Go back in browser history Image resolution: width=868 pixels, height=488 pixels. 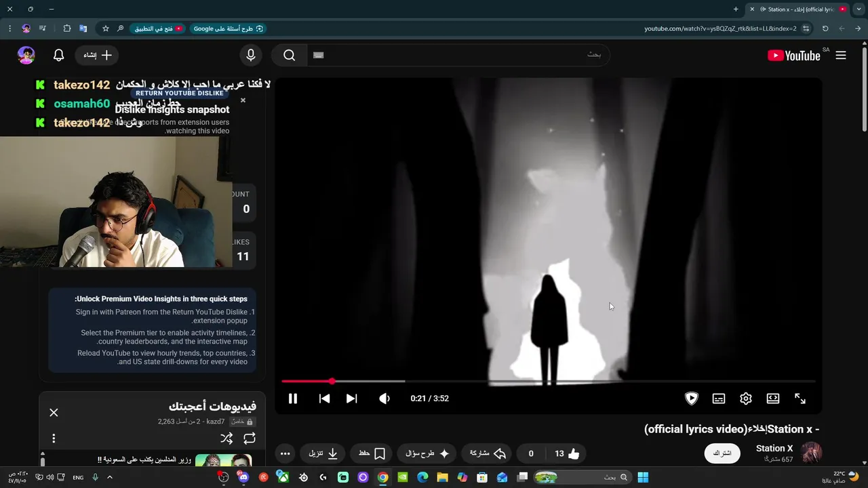pyautogui.click(x=859, y=28)
